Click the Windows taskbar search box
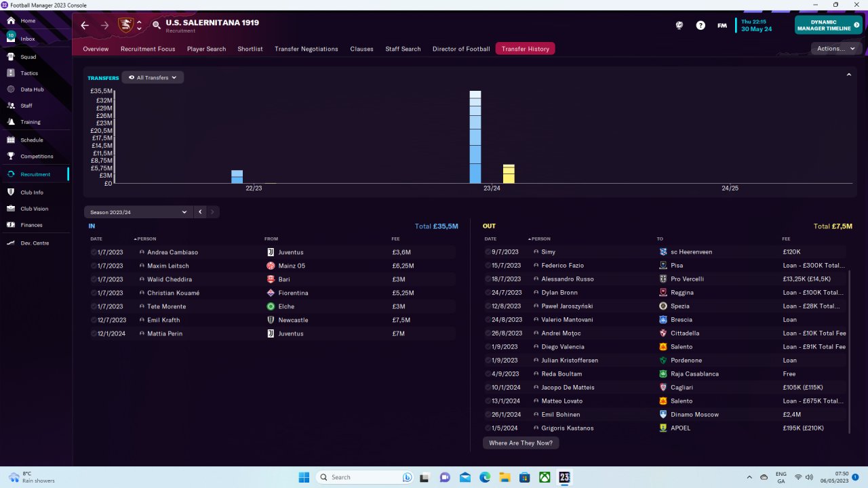Viewport: 868px width, 488px height. click(366, 477)
